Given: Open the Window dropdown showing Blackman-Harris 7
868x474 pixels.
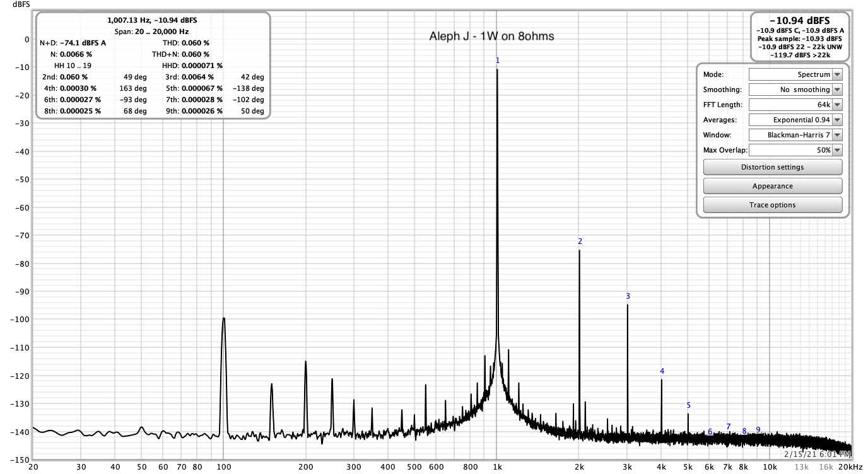Looking at the screenshot, I should [795, 135].
